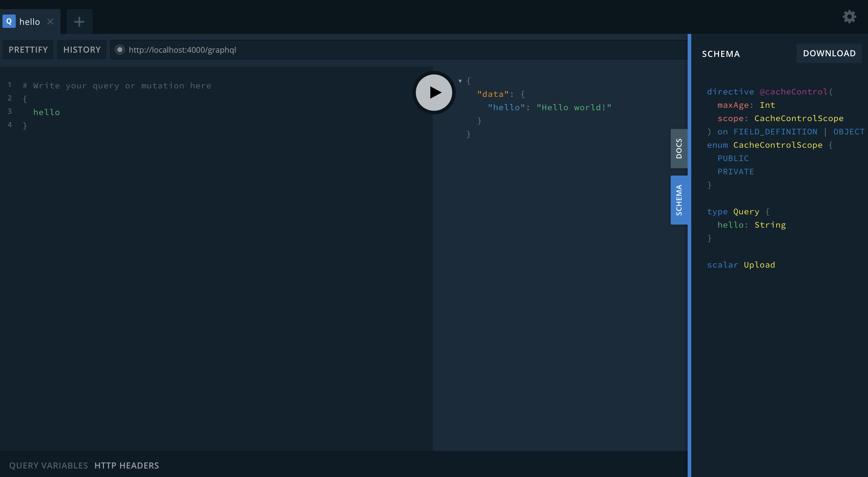This screenshot has width=868, height=477.
Task: Click the hello field in the query editor
Action: (x=47, y=112)
